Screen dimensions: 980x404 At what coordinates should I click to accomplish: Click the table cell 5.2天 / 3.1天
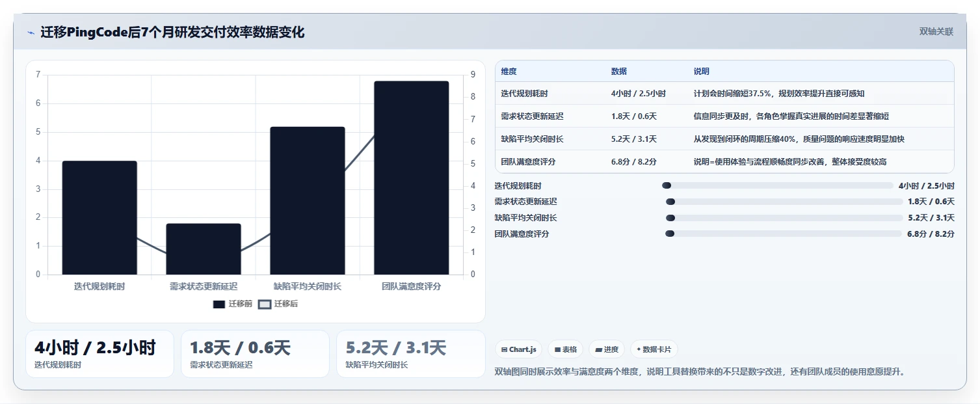tap(633, 139)
